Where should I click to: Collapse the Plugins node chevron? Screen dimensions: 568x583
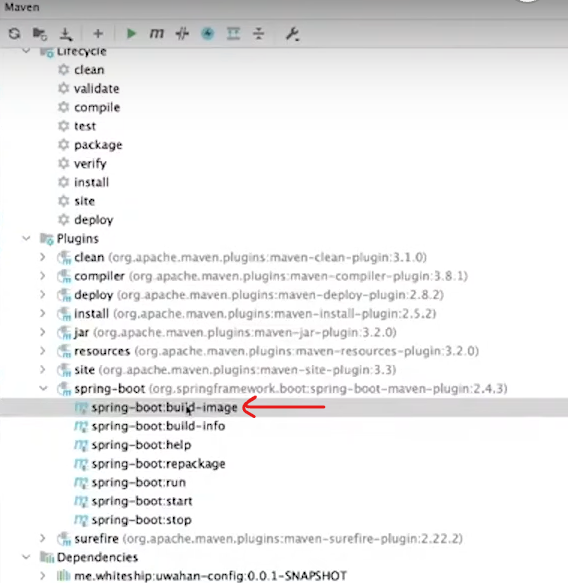tap(26, 238)
